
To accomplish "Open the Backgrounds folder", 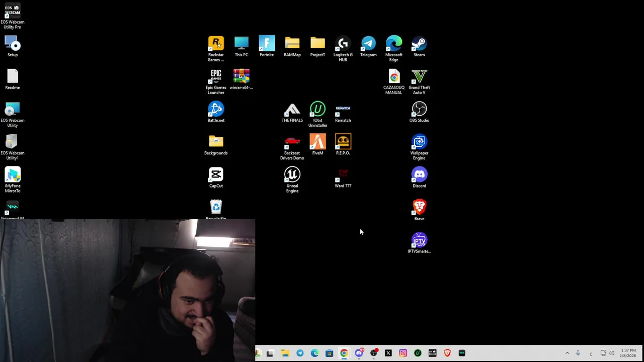I will (216, 144).
